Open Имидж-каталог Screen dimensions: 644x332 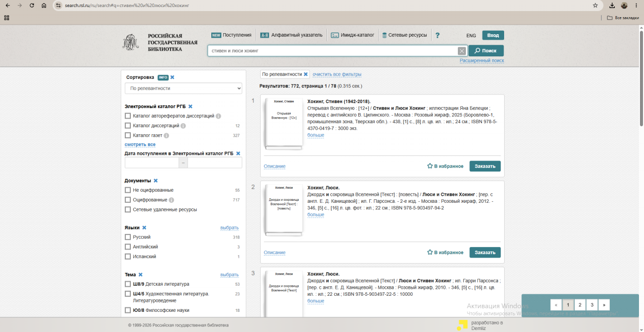coord(352,35)
